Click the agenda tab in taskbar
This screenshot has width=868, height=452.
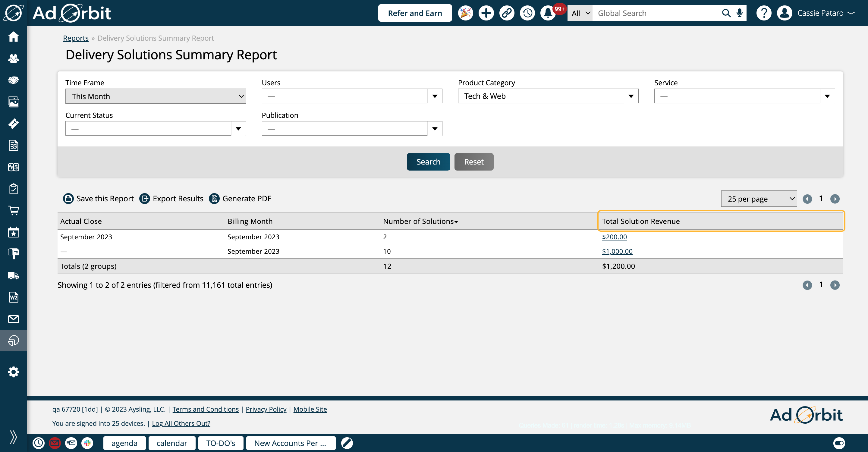[x=124, y=443]
